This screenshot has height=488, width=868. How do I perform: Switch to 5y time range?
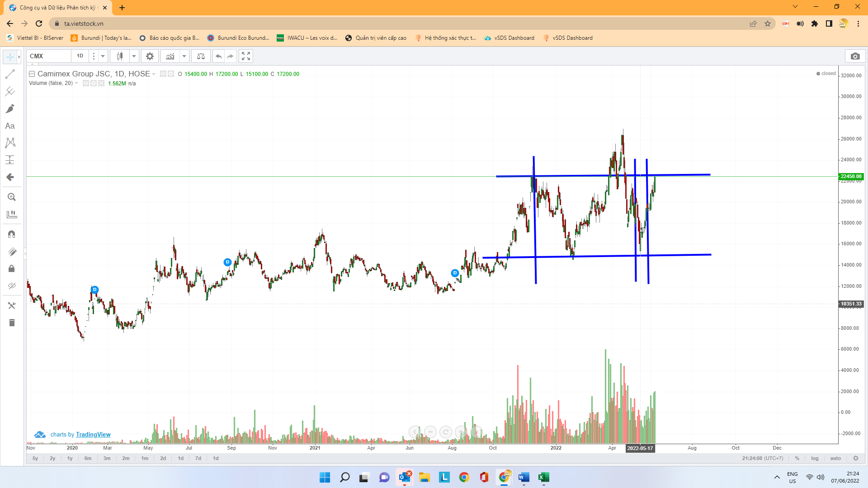(35, 458)
